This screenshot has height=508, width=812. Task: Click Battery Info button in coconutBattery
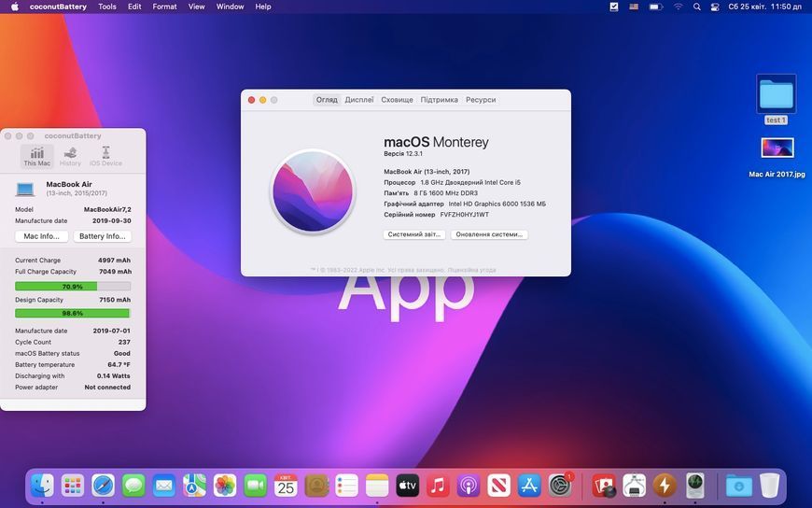coord(102,236)
